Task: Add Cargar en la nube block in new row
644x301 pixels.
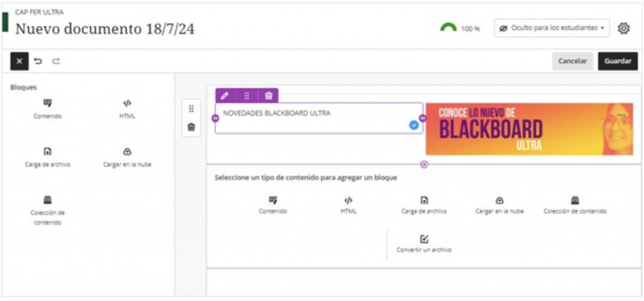Action: pyautogui.click(x=499, y=205)
